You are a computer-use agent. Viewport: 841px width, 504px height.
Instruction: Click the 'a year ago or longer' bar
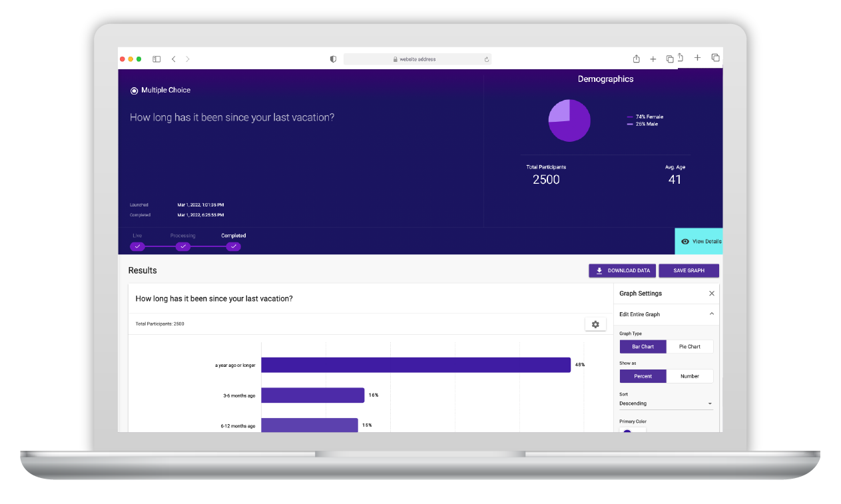pyautogui.click(x=416, y=365)
